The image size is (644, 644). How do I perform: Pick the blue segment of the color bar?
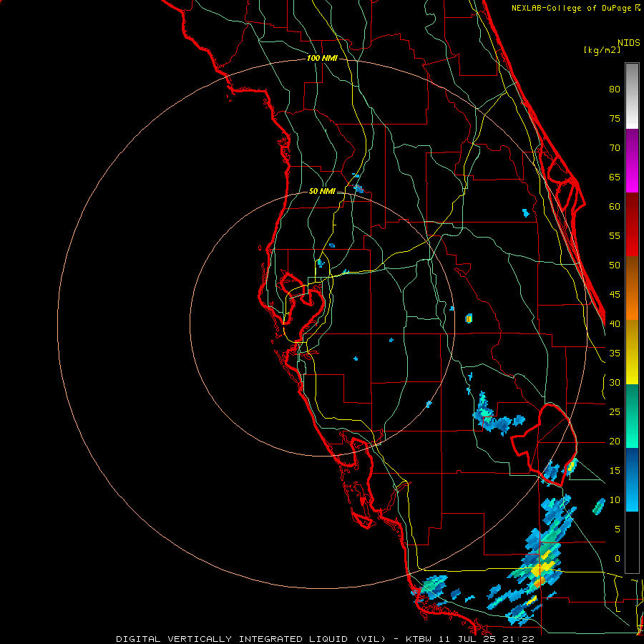632,479
